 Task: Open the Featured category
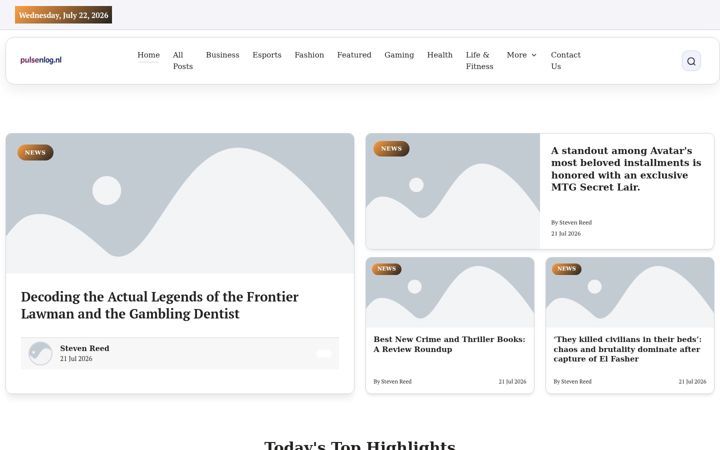tap(354, 55)
